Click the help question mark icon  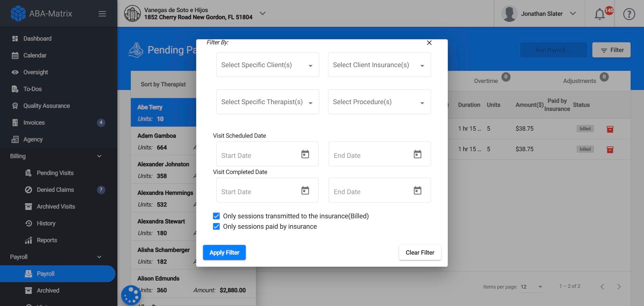coord(629,14)
